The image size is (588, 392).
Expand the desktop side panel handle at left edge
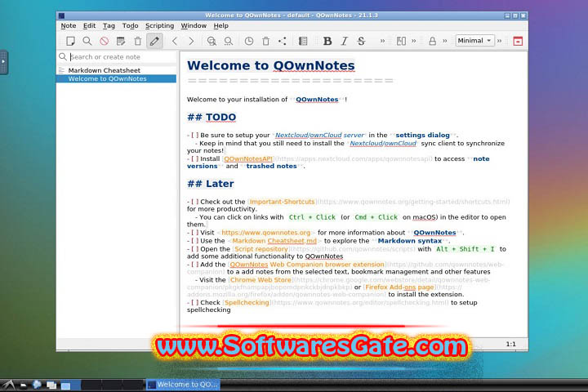(3, 62)
